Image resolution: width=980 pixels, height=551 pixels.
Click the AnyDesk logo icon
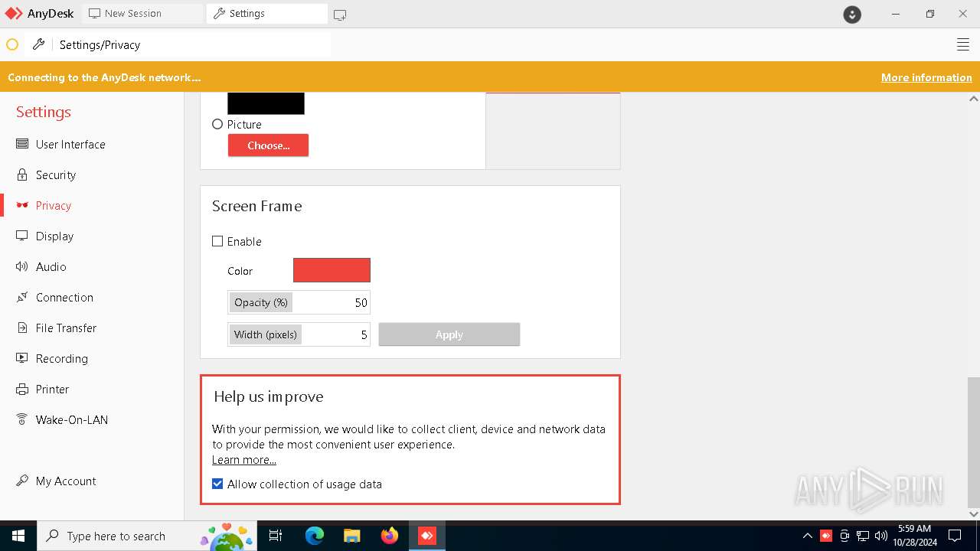(14, 13)
